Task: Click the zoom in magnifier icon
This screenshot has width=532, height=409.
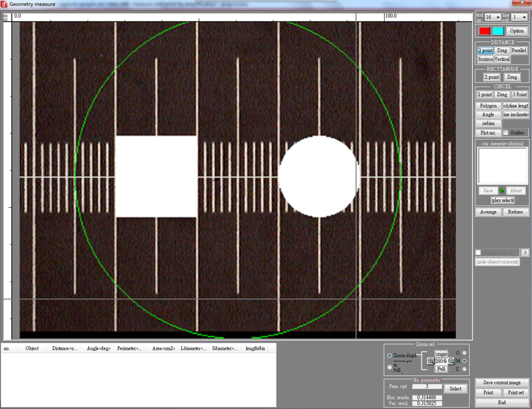Action: pyautogui.click(x=431, y=361)
